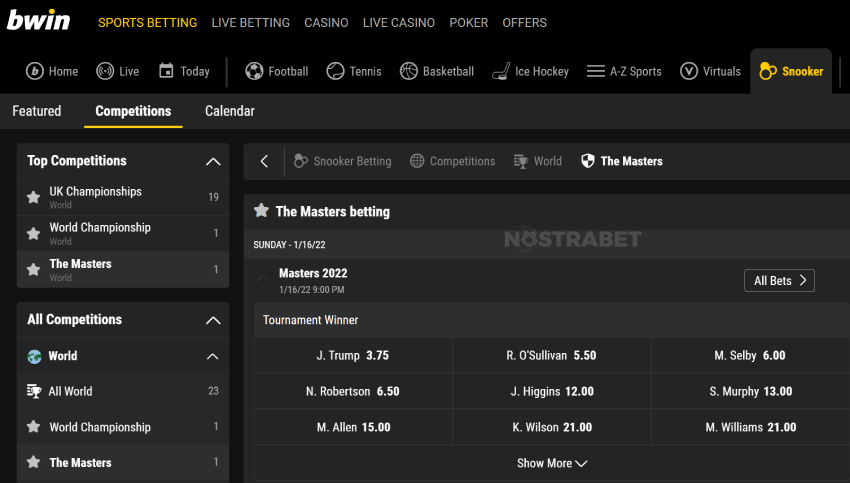850x483 pixels.
Task: Bet on N. Robertson at 6.50
Action: (353, 391)
